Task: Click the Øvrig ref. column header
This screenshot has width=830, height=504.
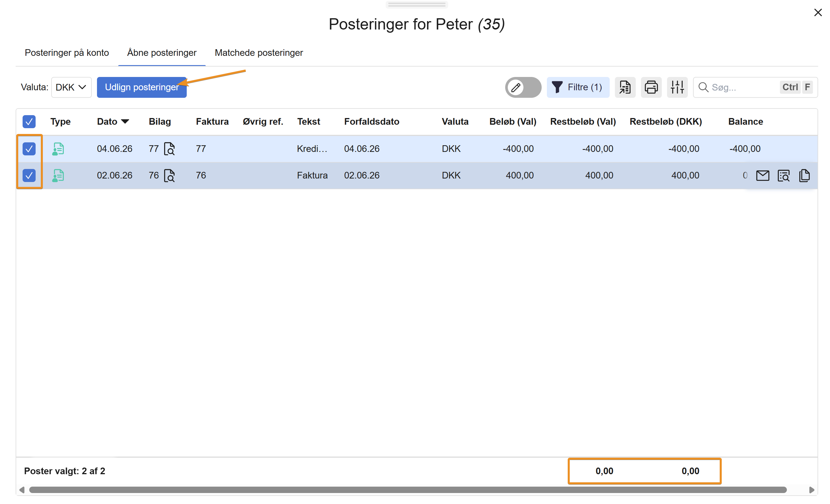Action: 263,122
